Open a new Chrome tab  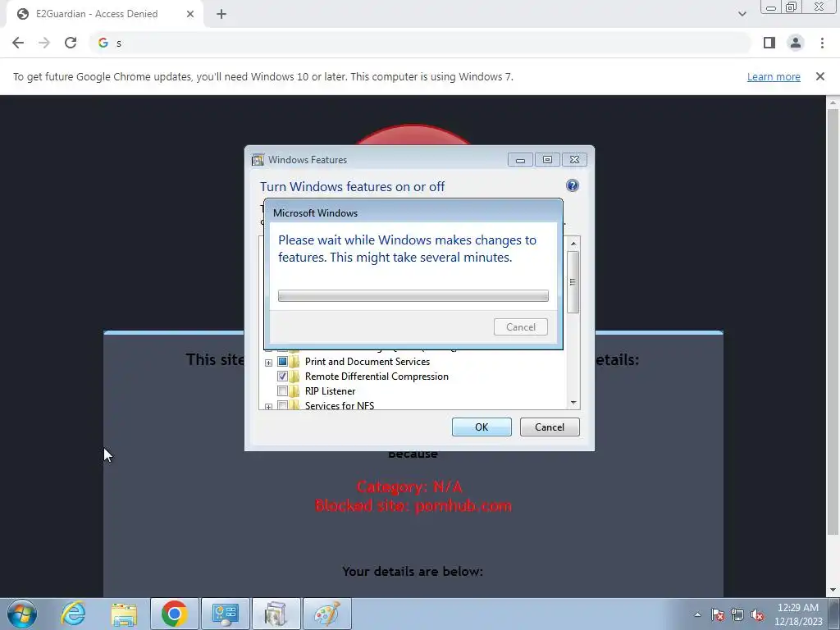point(221,14)
